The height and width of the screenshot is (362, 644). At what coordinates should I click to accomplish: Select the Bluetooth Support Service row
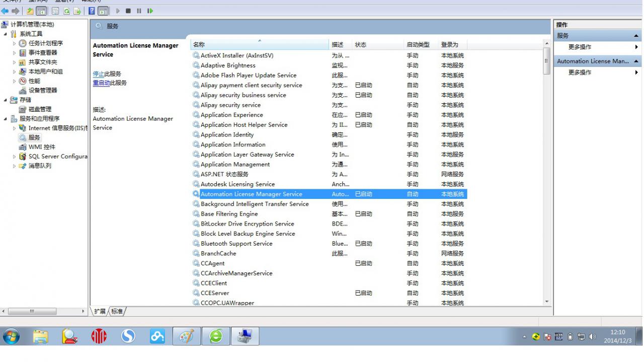329,244
